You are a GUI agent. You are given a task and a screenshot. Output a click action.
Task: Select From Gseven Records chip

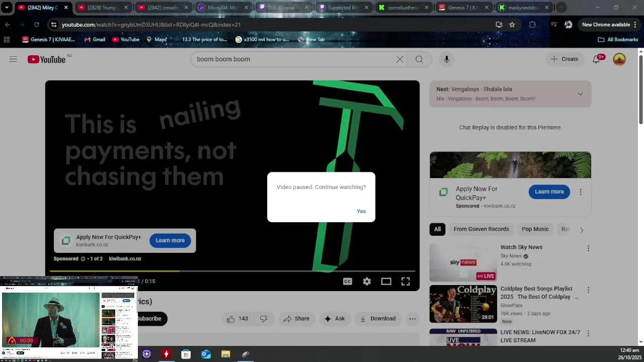tap(481, 229)
